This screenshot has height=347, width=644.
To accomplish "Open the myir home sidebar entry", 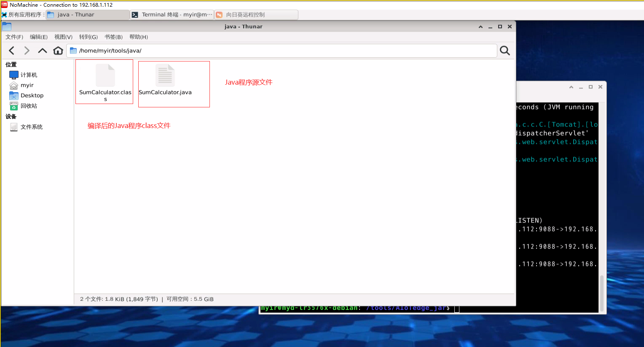I will [x=27, y=85].
